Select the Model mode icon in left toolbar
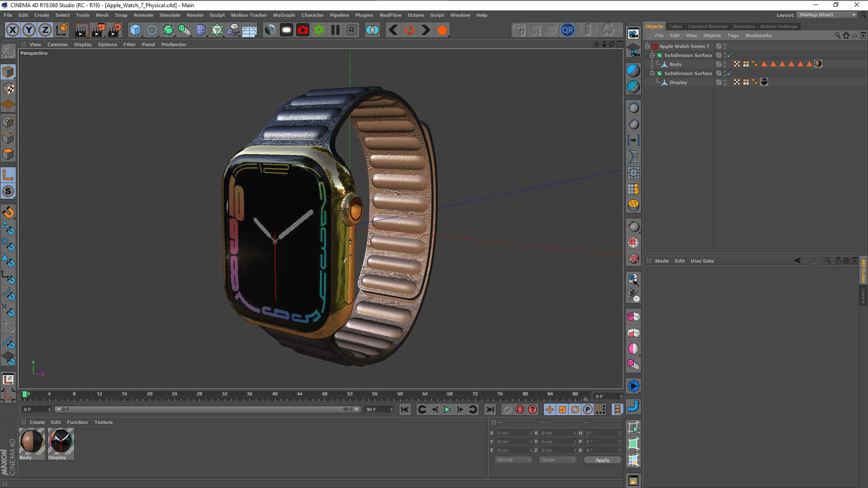Viewport: 868px width, 488px height. [x=8, y=72]
